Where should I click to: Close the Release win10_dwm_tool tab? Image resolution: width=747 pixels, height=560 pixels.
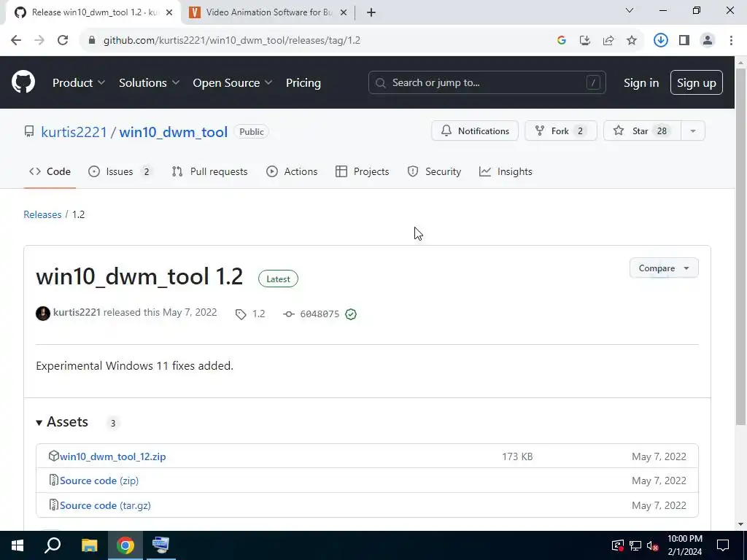[169, 12]
